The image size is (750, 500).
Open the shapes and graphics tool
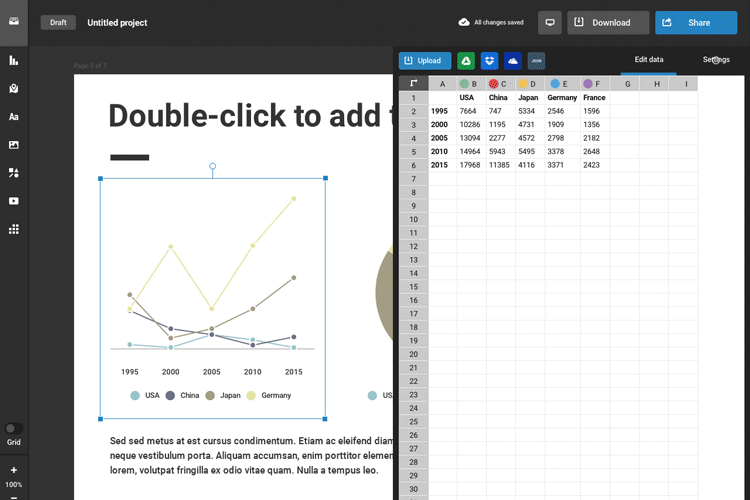pos(14,173)
